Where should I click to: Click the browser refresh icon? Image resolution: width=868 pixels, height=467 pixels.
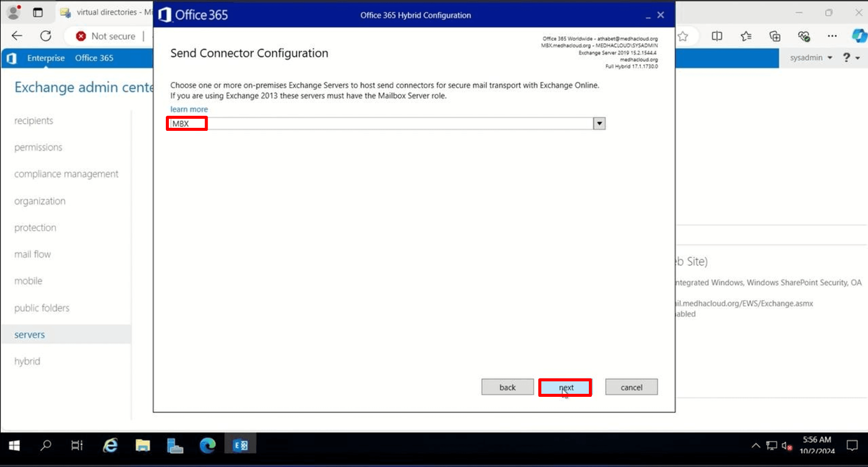pos(46,36)
